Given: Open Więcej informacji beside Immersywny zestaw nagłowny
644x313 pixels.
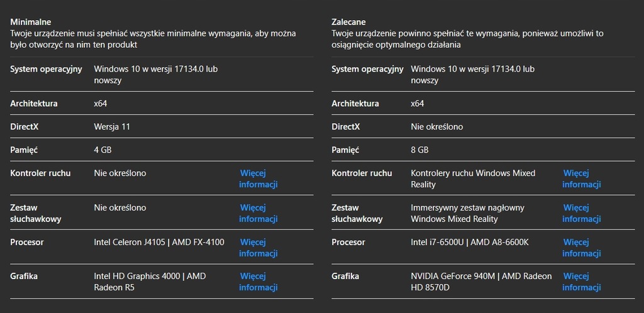Looking at the screenshot, I should 581,213.
